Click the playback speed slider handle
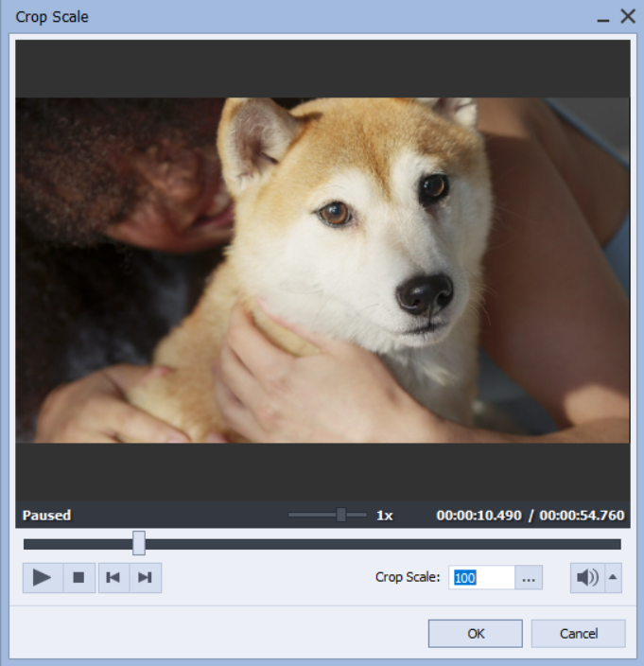The width and height of the screenshot is (644, 666). [x=340, y=515]
